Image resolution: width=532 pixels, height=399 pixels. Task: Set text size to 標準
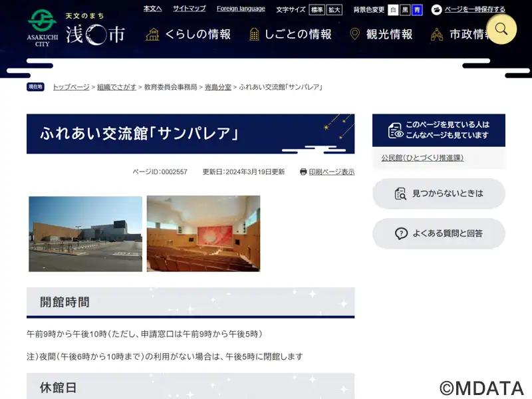click(317, 10)
